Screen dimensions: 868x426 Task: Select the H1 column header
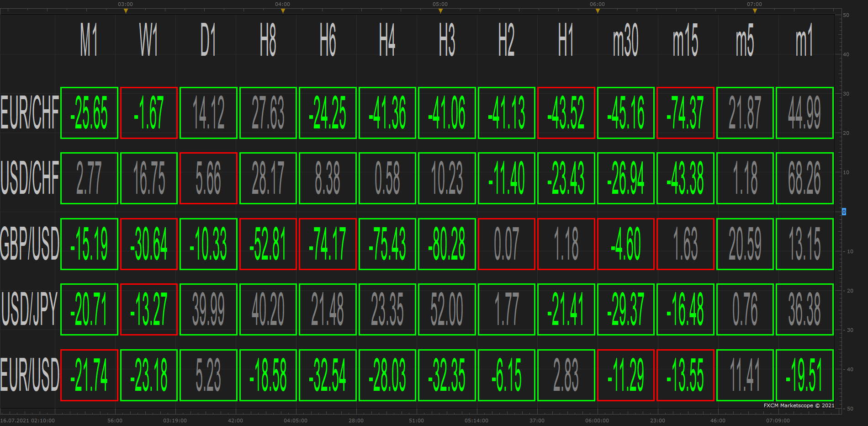click(x=566, y=40)
